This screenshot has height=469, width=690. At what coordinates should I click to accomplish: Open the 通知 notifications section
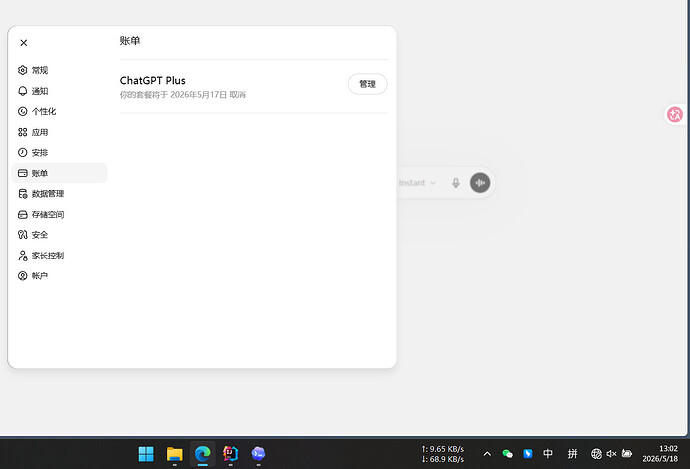(59, 91)
